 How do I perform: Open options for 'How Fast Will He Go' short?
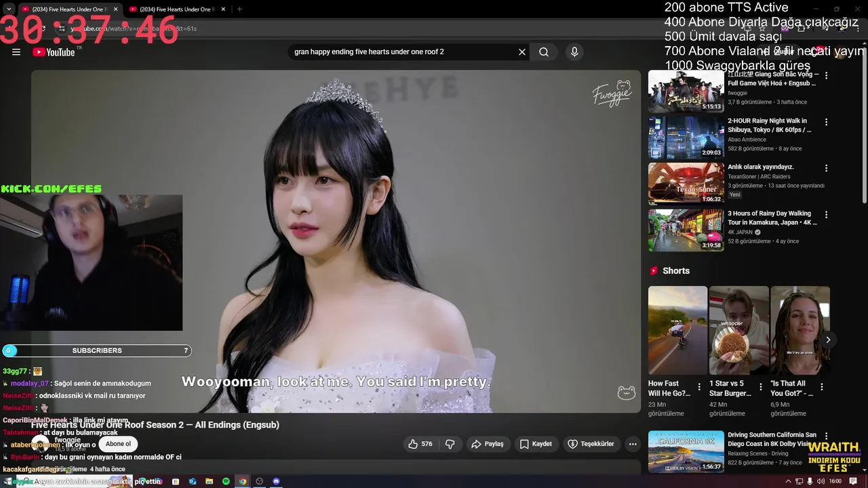[700, 387]
